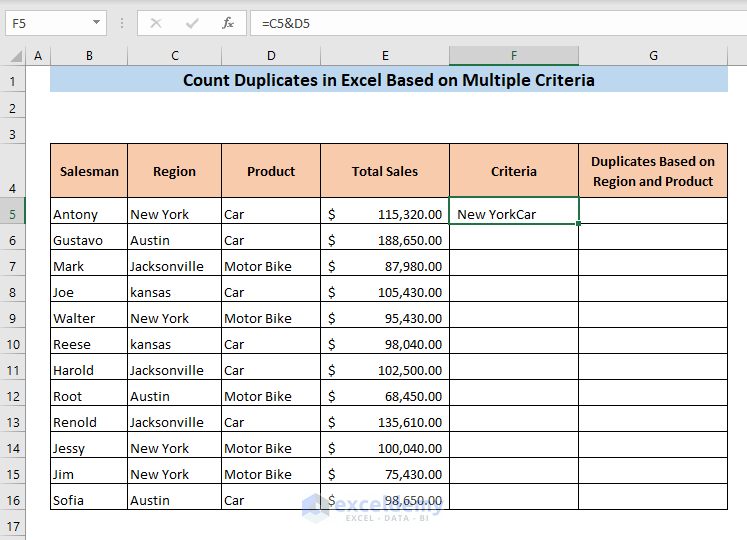747x540 pixels.
Task: Select the Total Sales header cell
Action: [384, 171]
